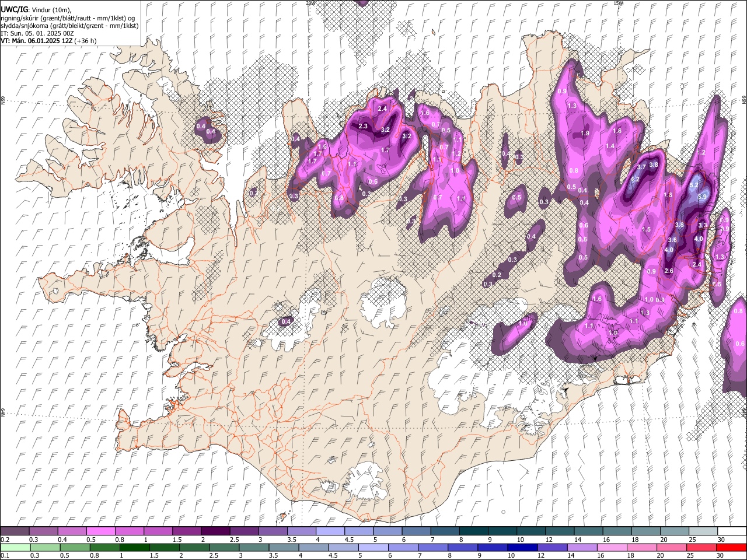
Task: Click the 2.3 snowfall value in north Iceland
Action: click(x=363, y=127)
